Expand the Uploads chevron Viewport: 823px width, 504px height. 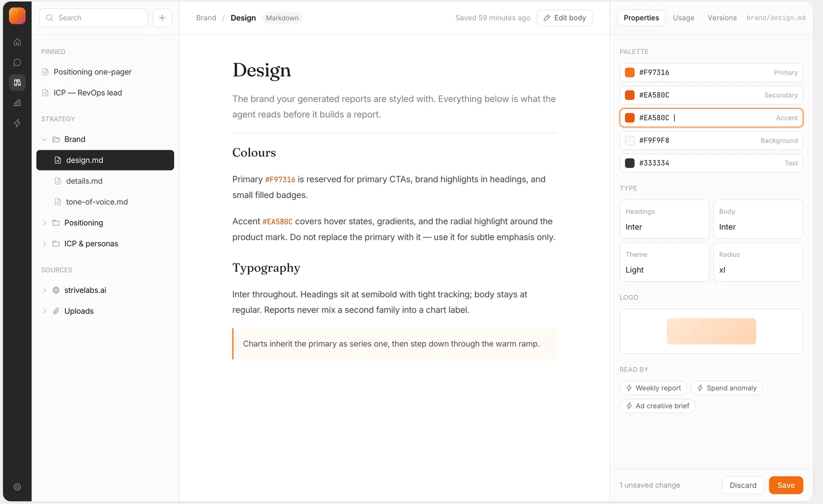(x=44, y=311)
